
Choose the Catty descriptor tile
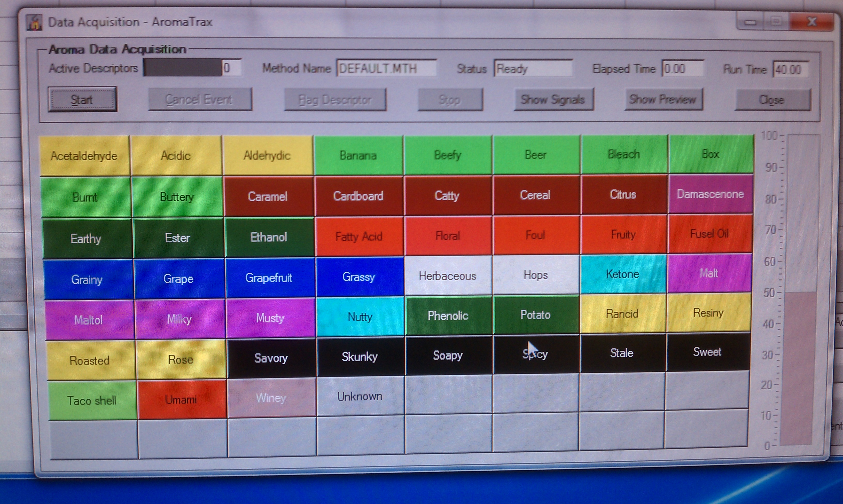click(448, 195)
